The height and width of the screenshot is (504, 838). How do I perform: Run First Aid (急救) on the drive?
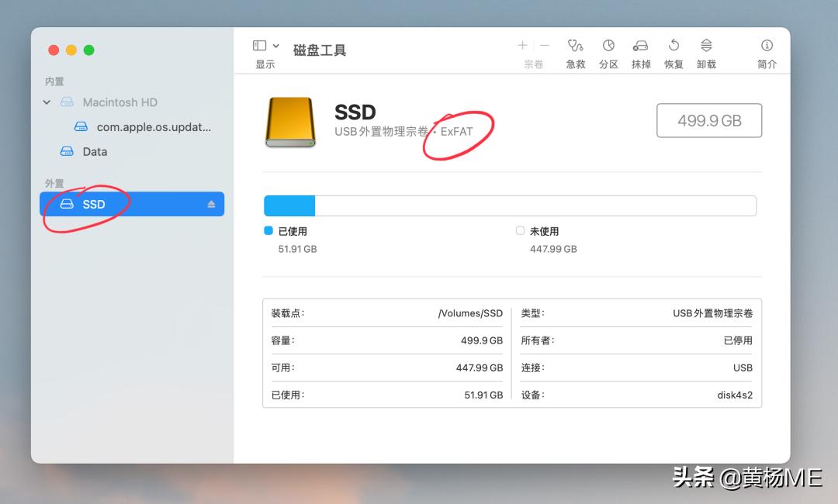(576, 50)
